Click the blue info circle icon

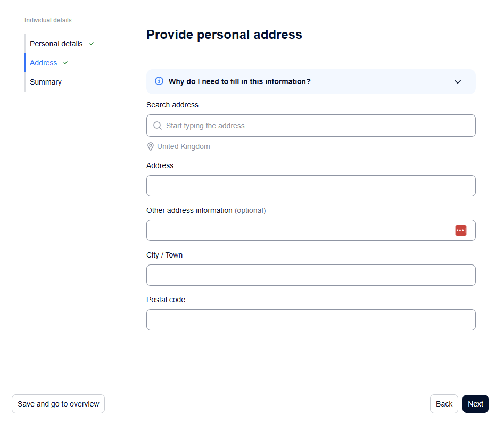(159, 81)
